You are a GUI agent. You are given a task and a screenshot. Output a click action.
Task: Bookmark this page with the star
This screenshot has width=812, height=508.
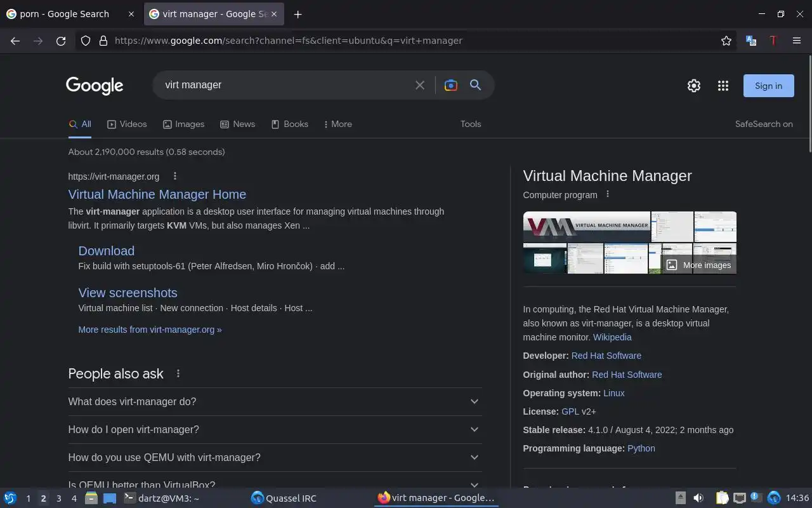726,41
